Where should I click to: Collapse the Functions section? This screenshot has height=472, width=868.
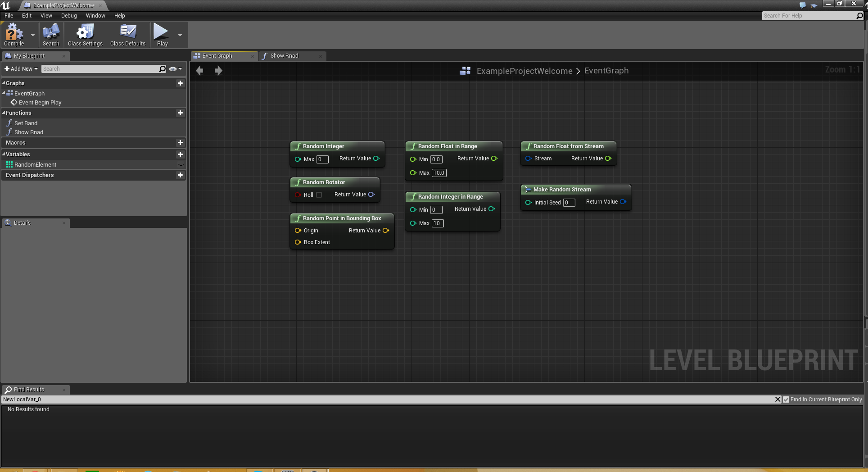(x=4, y=113)
